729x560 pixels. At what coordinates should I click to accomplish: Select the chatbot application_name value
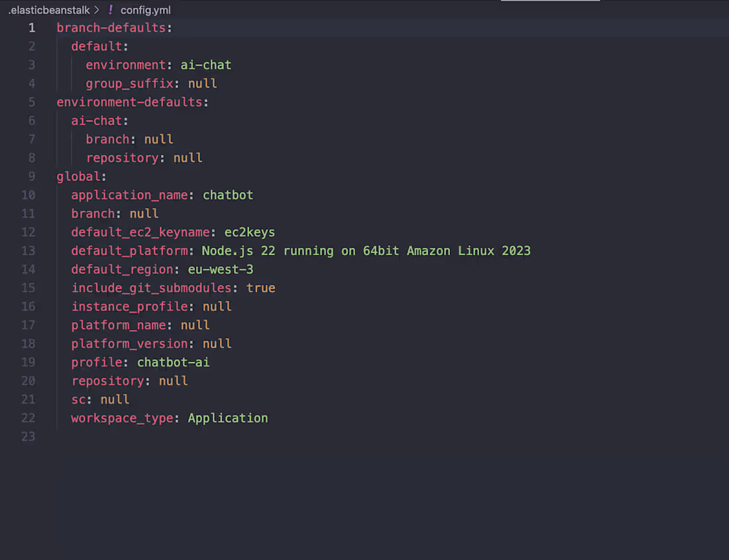(227, 194)
